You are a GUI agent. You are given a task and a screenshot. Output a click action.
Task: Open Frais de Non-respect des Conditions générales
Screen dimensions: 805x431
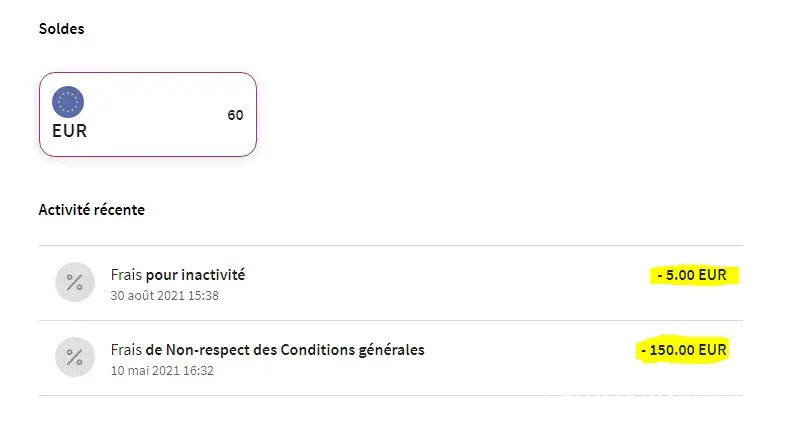[267, 350]
